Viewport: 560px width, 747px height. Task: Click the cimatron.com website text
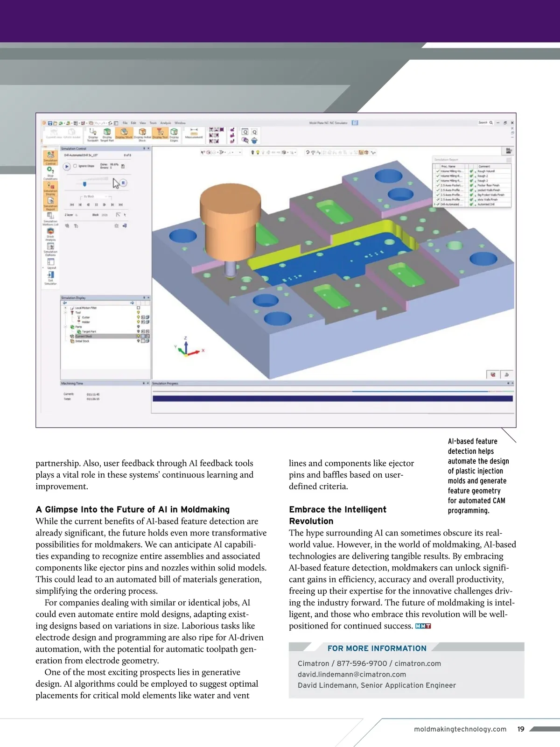click(417, 663)
